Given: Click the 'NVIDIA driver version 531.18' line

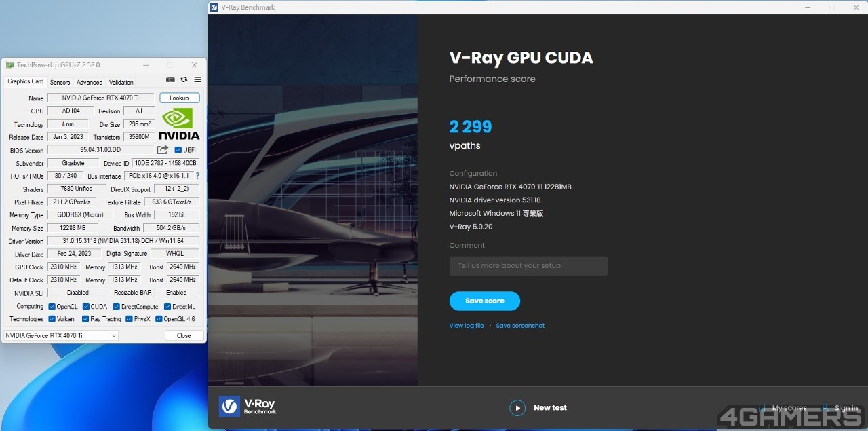Looking at the screenshot, I should point(495,200).
